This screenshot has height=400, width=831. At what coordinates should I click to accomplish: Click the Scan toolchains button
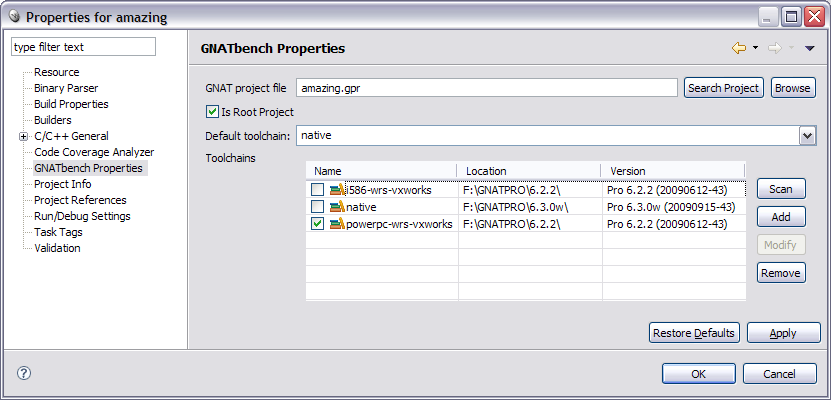781,189
